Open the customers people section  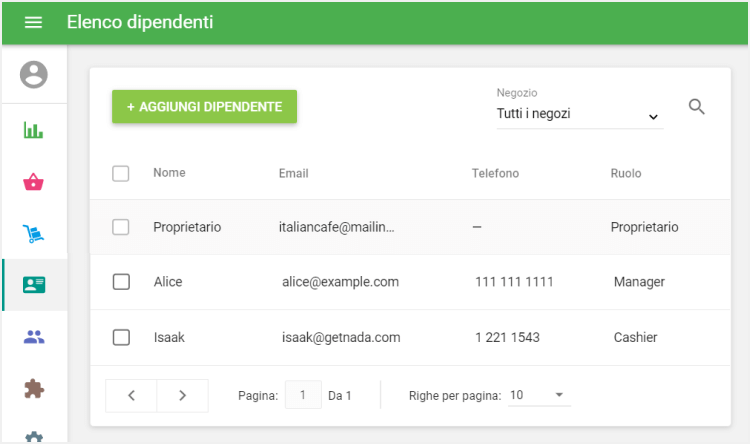tap(34, 337)
